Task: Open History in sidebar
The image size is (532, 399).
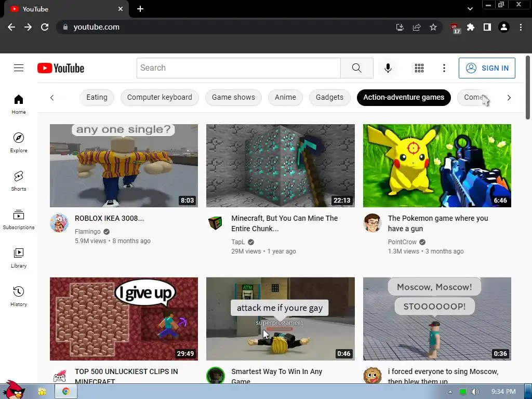Action: [x=19, y=297]
